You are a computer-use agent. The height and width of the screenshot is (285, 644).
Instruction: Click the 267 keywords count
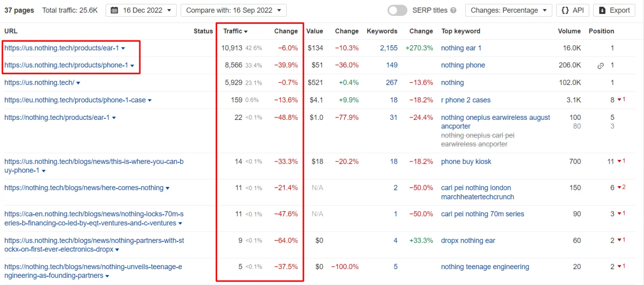[392, 83]
